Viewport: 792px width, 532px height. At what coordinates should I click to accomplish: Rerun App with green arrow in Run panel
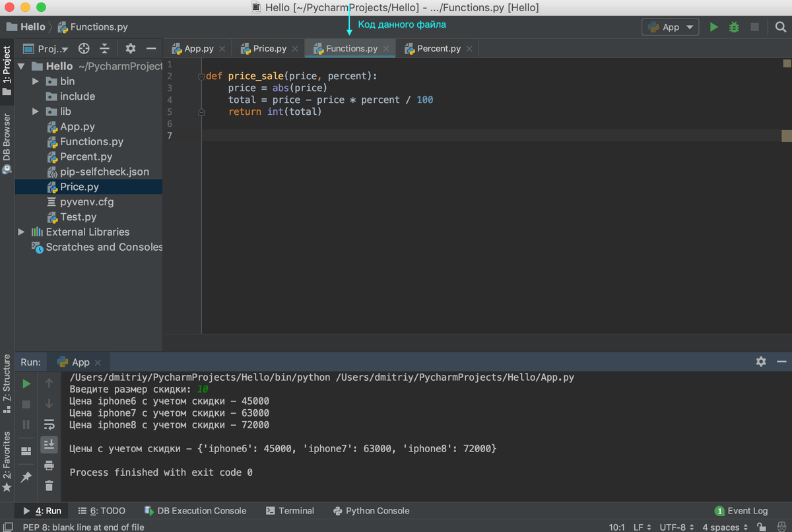(x=26, y=383)
